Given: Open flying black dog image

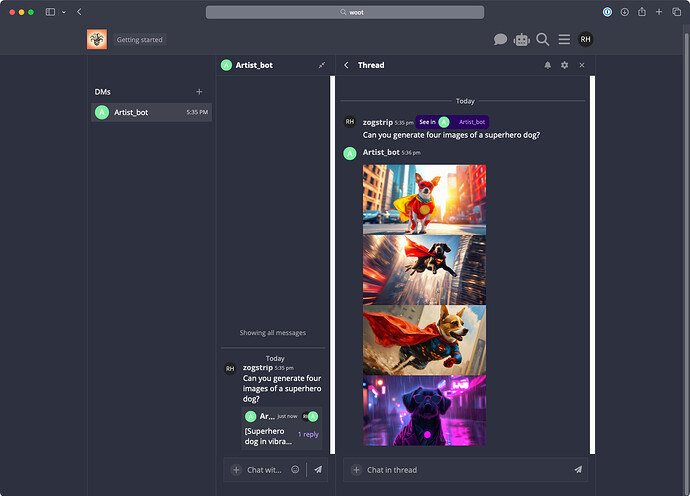Looking at the screenshot, I should point(424,270).
